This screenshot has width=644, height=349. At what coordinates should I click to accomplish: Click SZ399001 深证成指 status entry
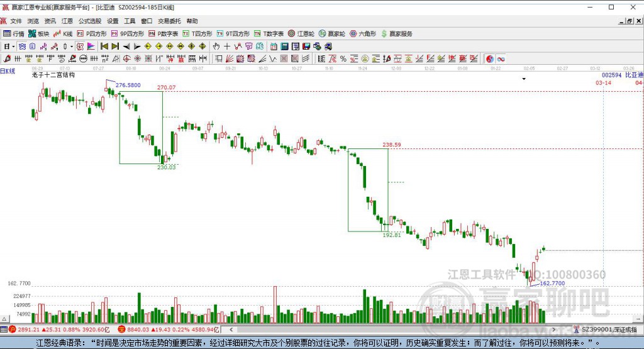tap(606, 330)
